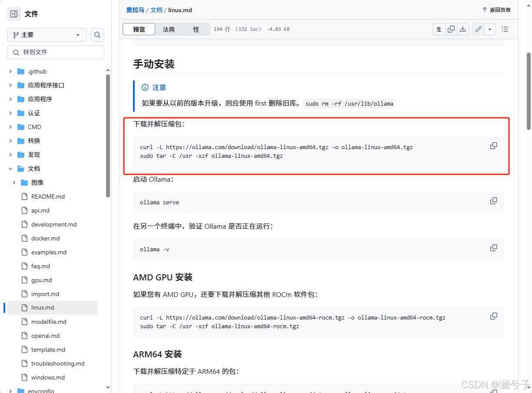
Task: Expand the 认证 folder chevron
Action: (10, 113)
